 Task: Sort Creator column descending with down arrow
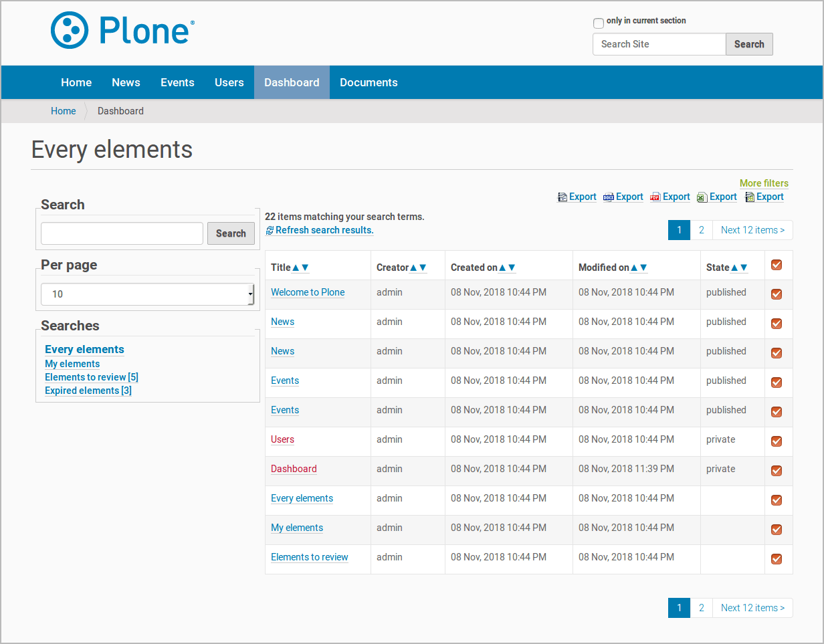(x=422, y=267)
